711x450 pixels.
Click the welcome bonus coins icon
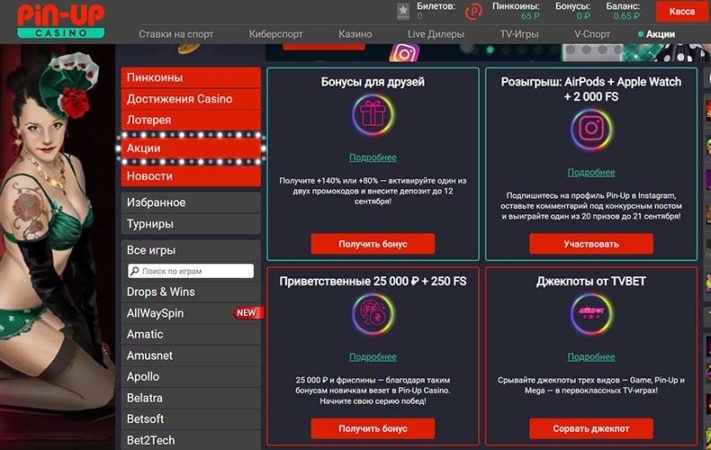(372, 315)
